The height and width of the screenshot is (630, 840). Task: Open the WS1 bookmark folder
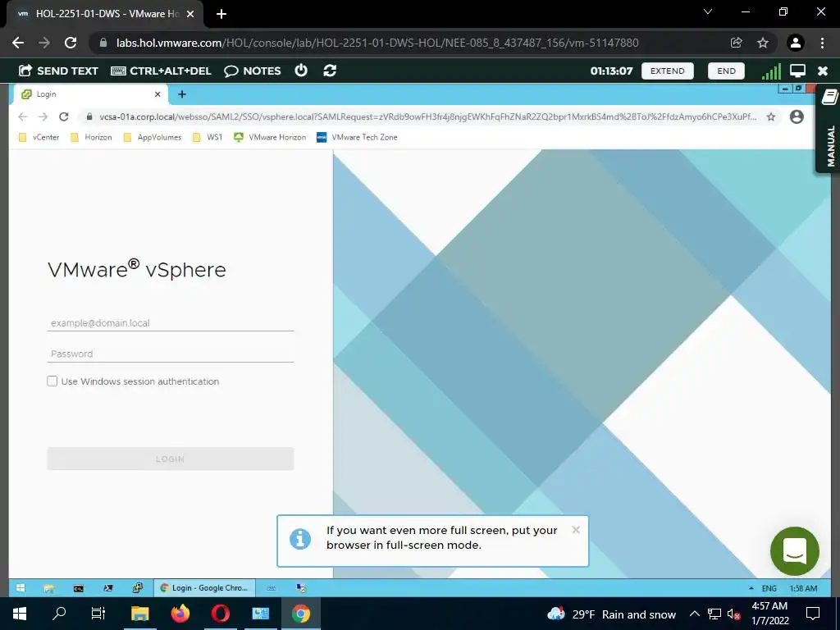pos(208,137)
